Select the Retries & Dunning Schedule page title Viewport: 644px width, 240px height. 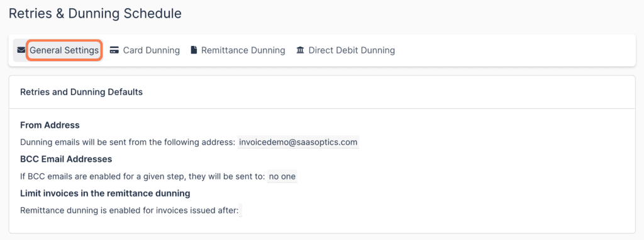(x=96, y=13)
